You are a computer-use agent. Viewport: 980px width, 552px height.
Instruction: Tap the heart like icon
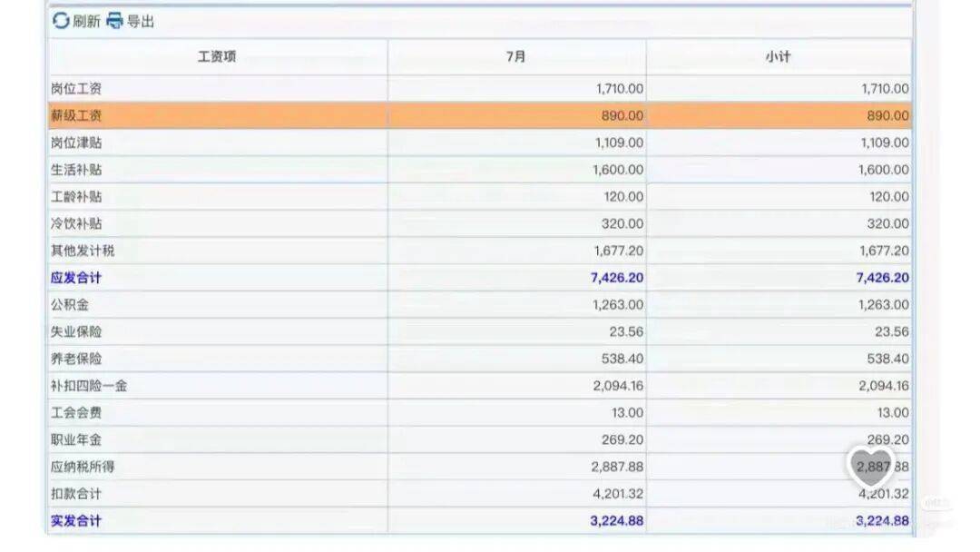tap(870, 467)
